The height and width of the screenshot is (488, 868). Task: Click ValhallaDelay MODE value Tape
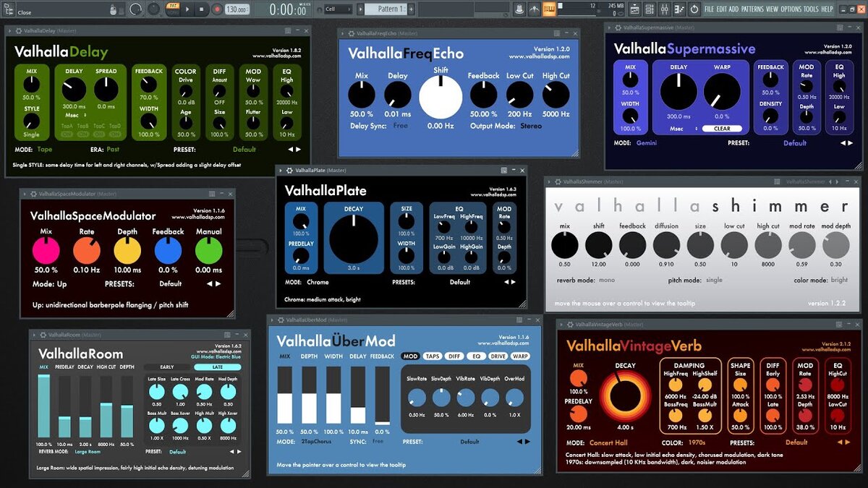tap(45, 149)
